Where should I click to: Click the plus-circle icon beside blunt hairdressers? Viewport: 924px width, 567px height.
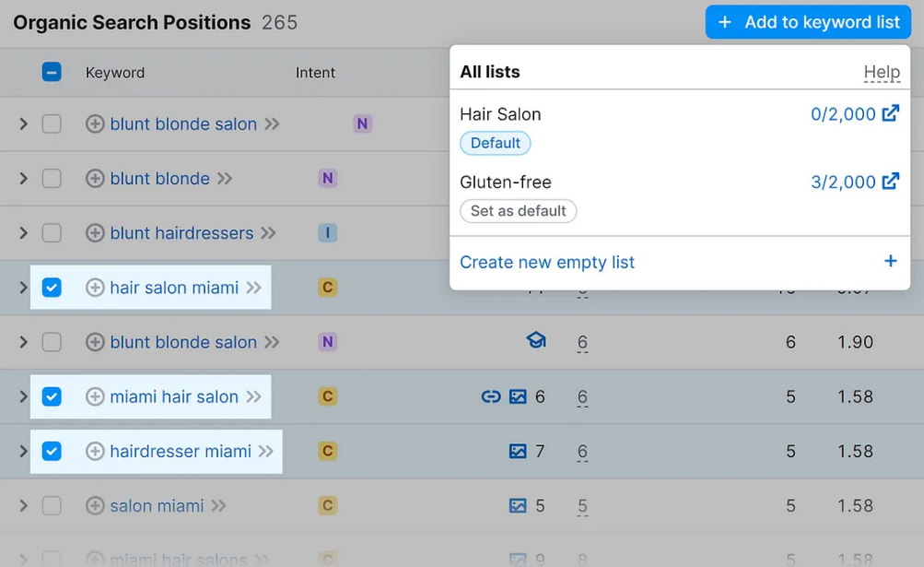95,233
